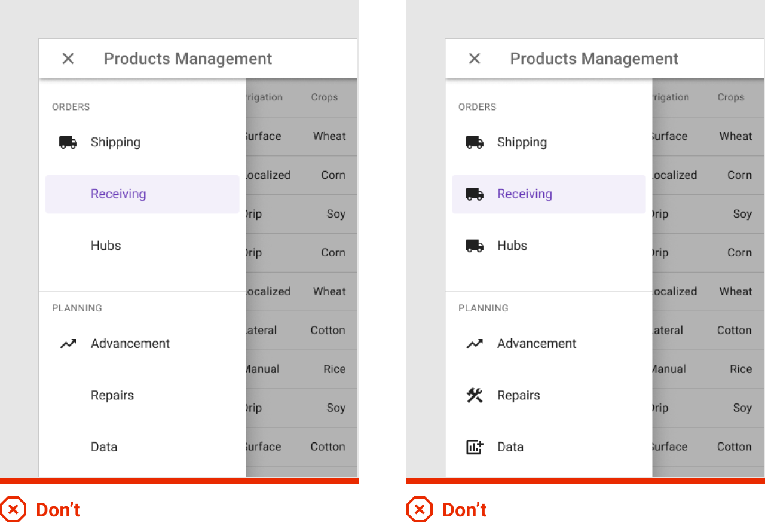Click the Hubs truck icon in right drawer
The image size is (765, 532).
click(x=475, y=246)
